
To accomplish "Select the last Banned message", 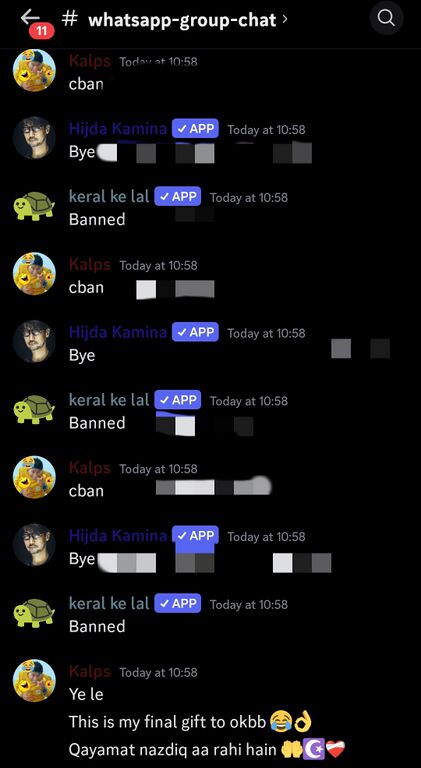I will coord(97,626).
